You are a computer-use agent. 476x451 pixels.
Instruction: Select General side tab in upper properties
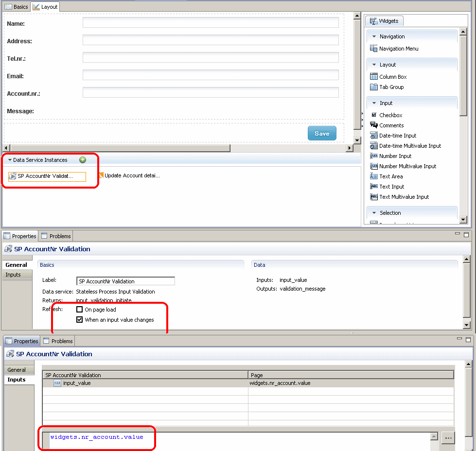(x=17, y=265)
